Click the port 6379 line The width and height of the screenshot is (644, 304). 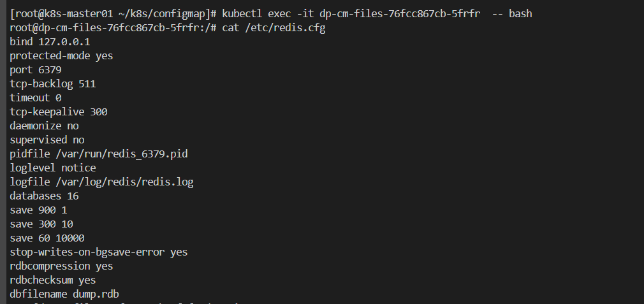(x=36, y=69)
